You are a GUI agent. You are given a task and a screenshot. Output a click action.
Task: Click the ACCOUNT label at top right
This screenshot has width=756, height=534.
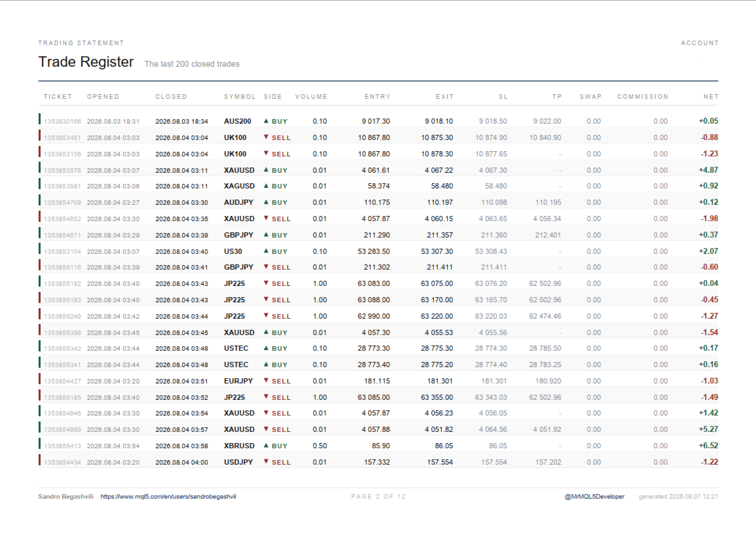pos(700,43)
